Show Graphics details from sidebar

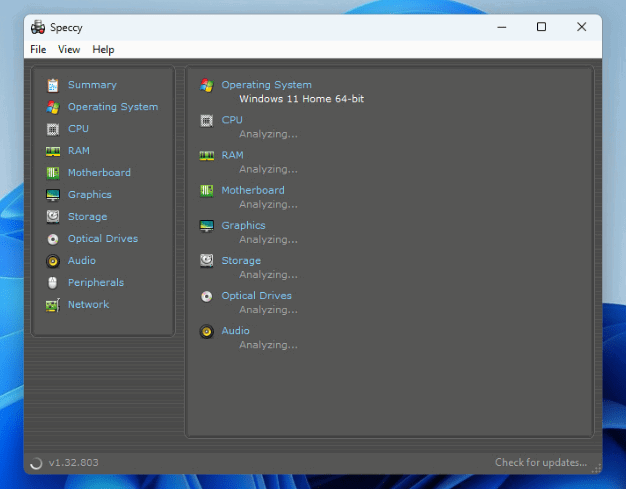(90, 194)
